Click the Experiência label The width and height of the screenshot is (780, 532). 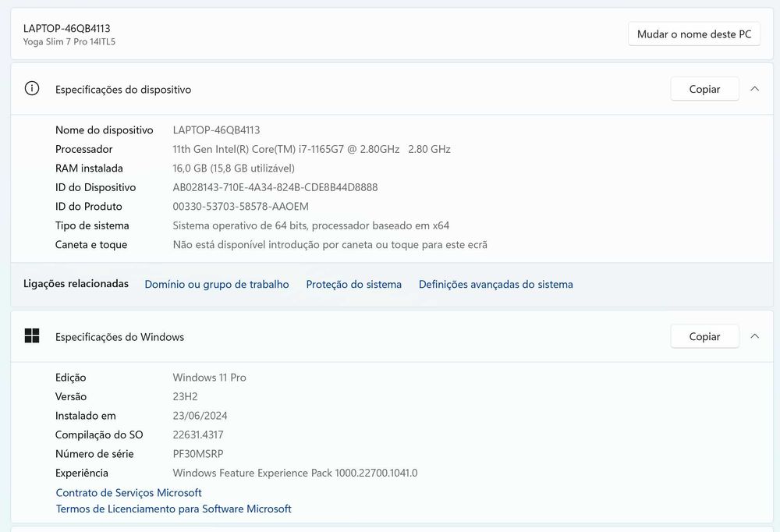click(x=81, y=473)
